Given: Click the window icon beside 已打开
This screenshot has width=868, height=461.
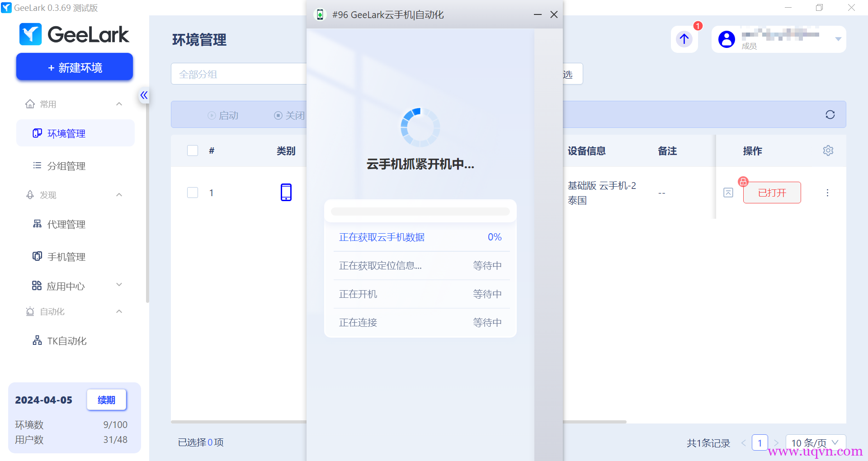Looking at the screenshot, I should pyautogui.click(x=728, y=193).
